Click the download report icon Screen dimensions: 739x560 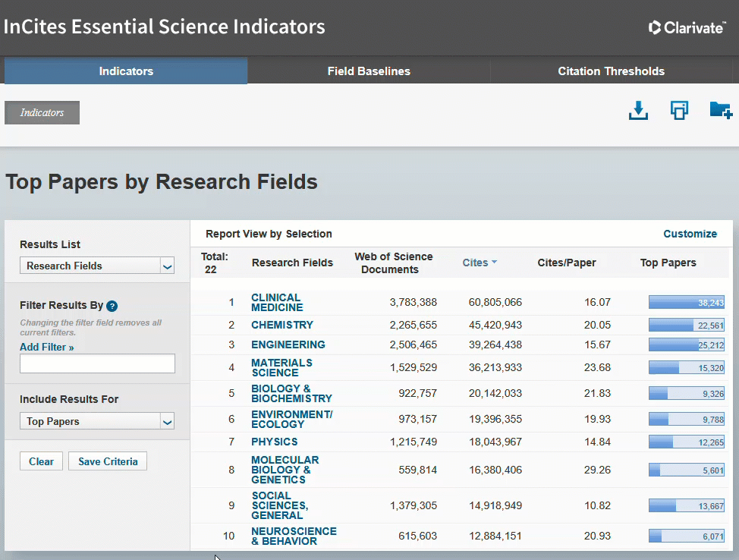pos(638,111)
